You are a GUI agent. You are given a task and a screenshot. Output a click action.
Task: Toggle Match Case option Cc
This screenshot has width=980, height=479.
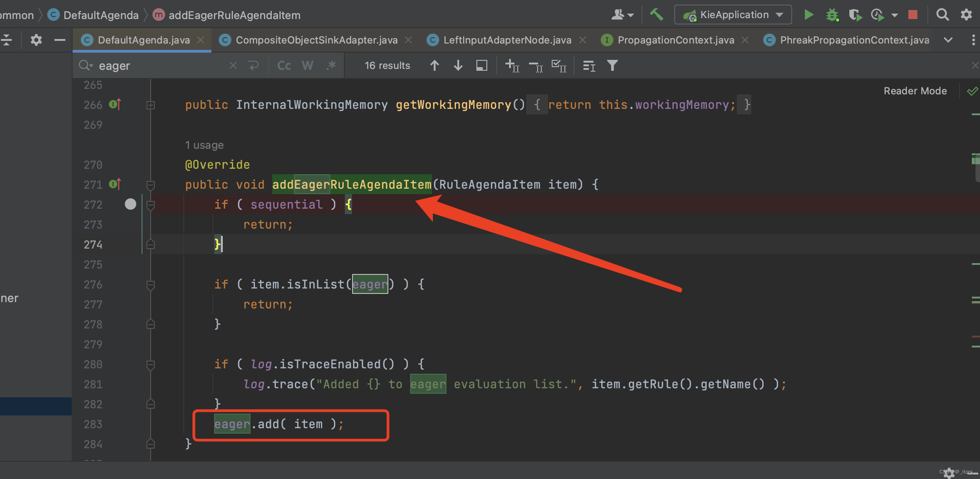(x=284, y=66)
